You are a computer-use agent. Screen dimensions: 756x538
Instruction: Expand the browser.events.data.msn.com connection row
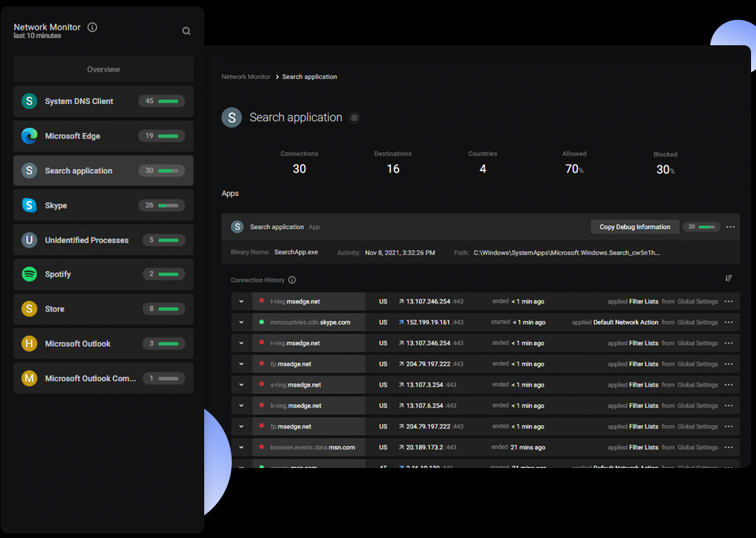(x=241, y=448)
